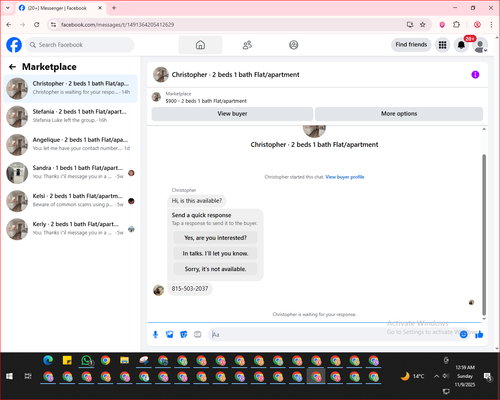Send a thumbs-up like
Viewport: 500px width, 400px height.
[479, 334]
